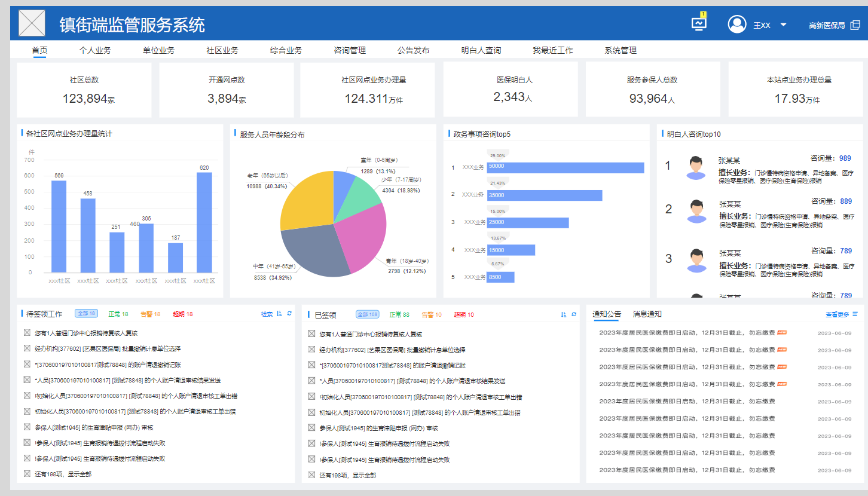Filter 待签领工作 by 超期 18
This screenshot has width=868, height=496.
[x=182, y=314]
